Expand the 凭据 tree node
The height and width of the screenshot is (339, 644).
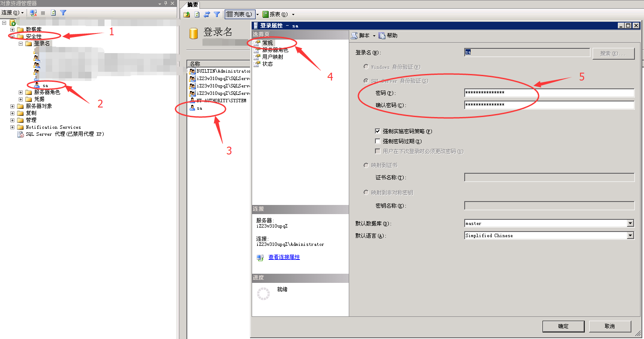20,99
